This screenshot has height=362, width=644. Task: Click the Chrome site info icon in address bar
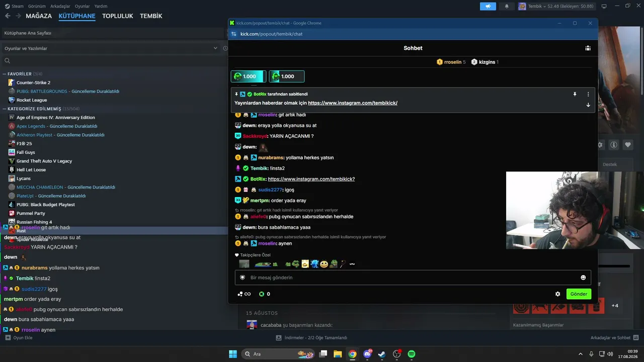pos(233,34)
